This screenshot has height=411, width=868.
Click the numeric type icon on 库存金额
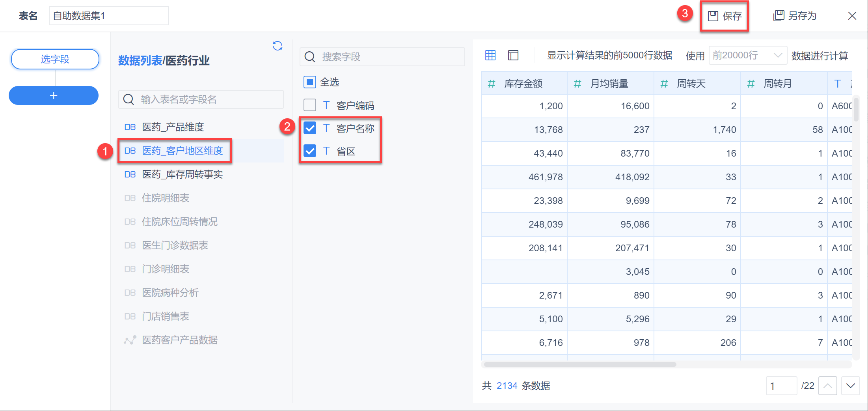point(491,84)
